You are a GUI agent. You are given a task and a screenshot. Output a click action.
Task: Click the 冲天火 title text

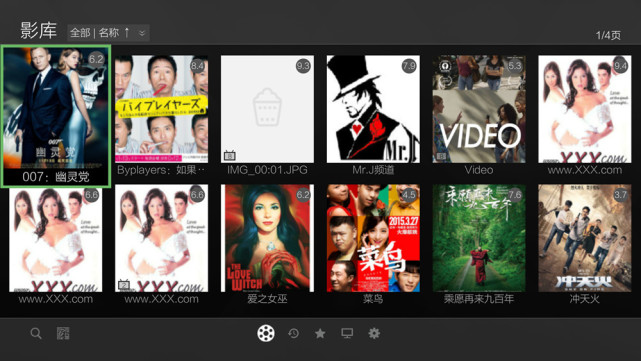(585, 299)
